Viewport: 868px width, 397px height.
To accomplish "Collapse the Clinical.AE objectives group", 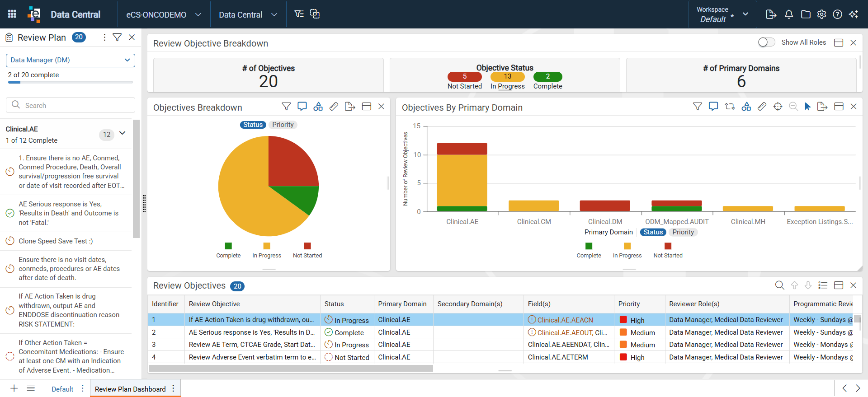I will pyautogui.click(x=122, y=133).
